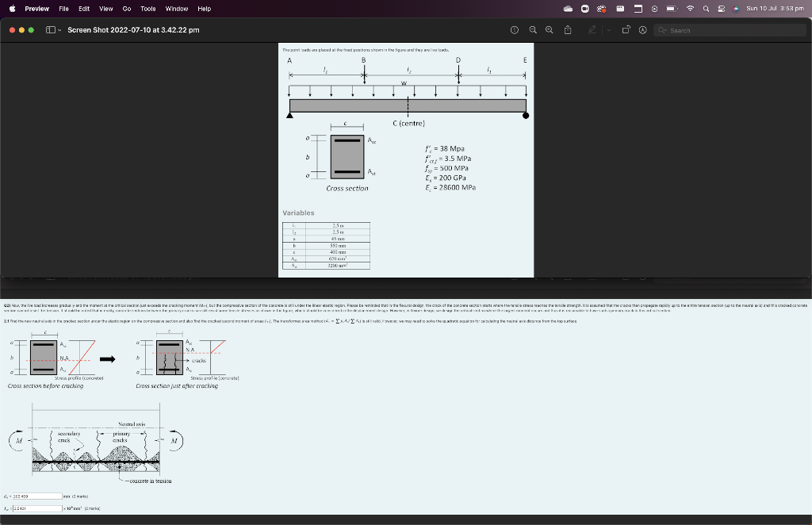
Task: Click the 'Ec = 28600 MPa' value
Action: 450,187
